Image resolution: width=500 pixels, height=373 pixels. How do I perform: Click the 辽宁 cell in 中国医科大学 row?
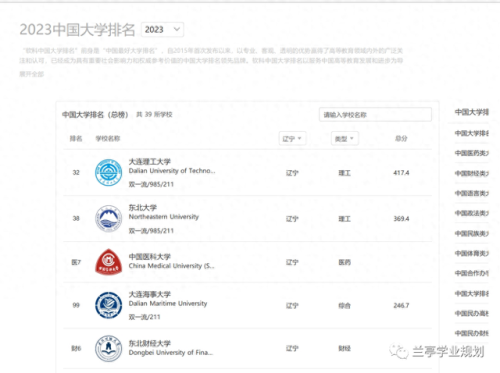coord(292,263)
